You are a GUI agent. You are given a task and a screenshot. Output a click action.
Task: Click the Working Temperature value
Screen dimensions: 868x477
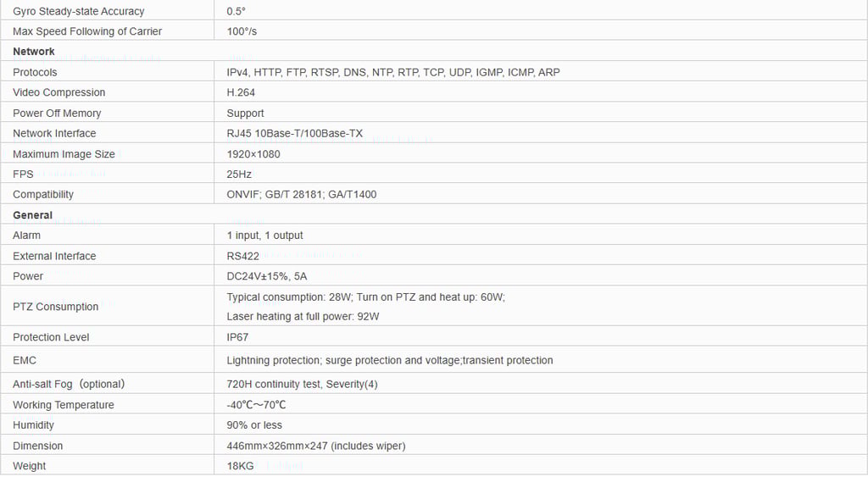(x=256, y=404)
